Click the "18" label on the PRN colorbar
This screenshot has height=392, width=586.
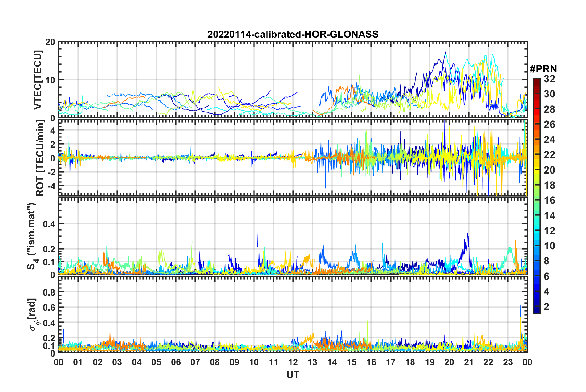(x=549, y=185)
